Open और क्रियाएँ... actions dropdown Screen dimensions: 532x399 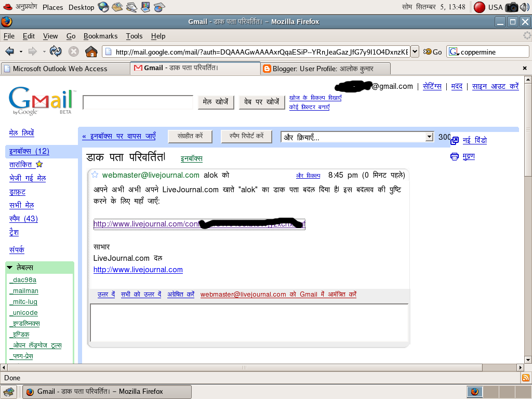click(357, 137)
